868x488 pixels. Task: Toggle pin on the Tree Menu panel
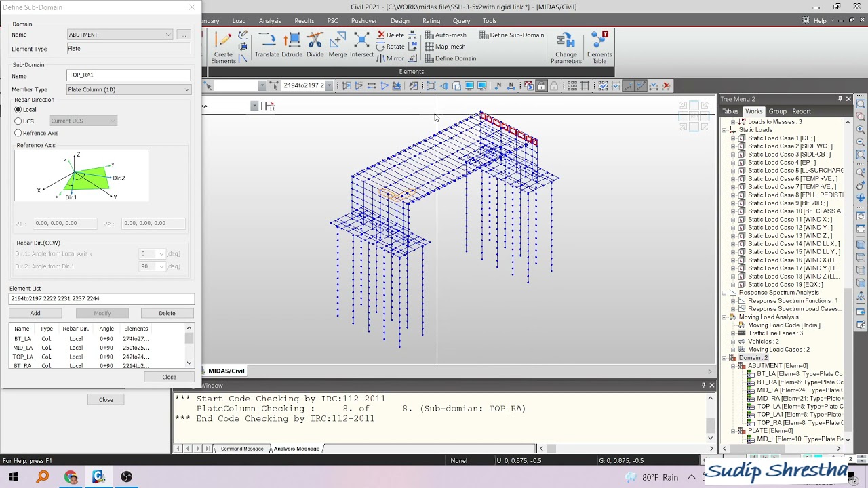[840, 99]
